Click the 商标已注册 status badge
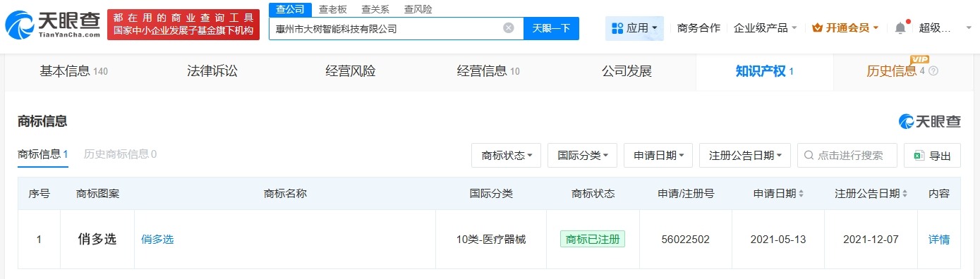 (593, 240)
